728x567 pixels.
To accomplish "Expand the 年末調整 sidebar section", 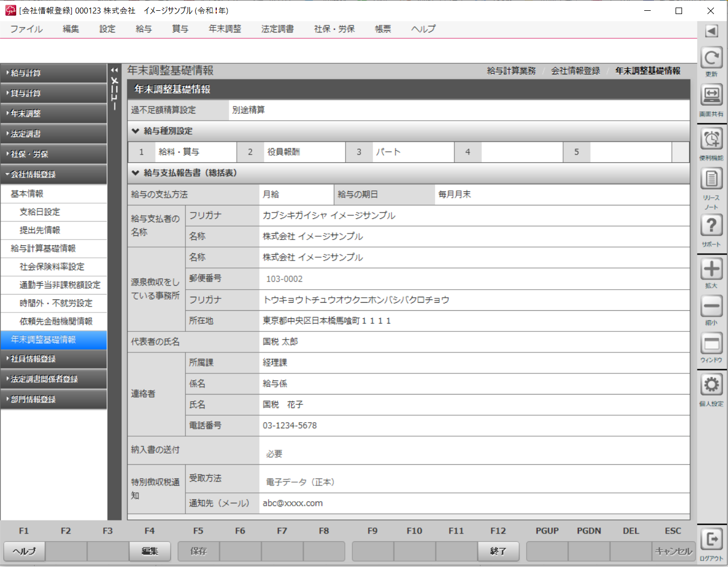I will (x=54, y=114).
